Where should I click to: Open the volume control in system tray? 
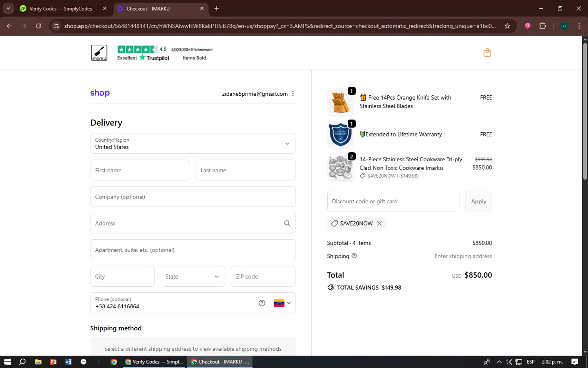pyautogui.click(x=509, y=362)
